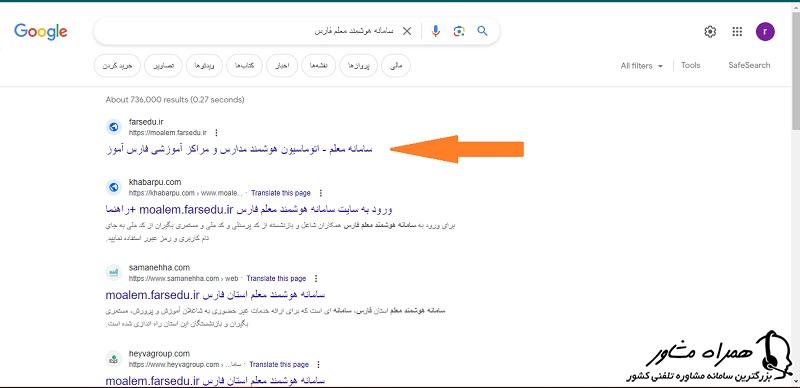The height and width of the screenshot is (388, 800).
Task: Click the https://moalem.farsedu.ir URL text
Action: tap(167, 133)
